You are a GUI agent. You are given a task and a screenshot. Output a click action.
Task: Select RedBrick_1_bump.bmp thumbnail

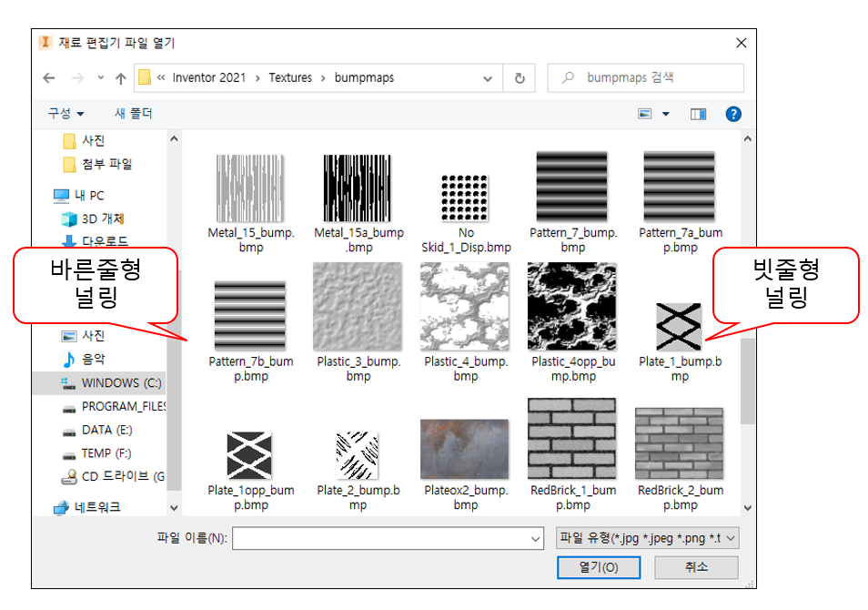coord(571,439)
